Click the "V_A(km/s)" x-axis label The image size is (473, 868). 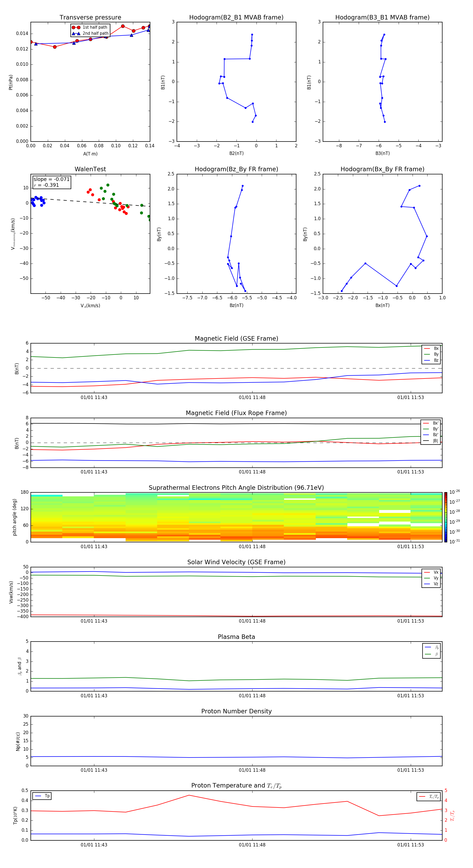coord(90,306)
